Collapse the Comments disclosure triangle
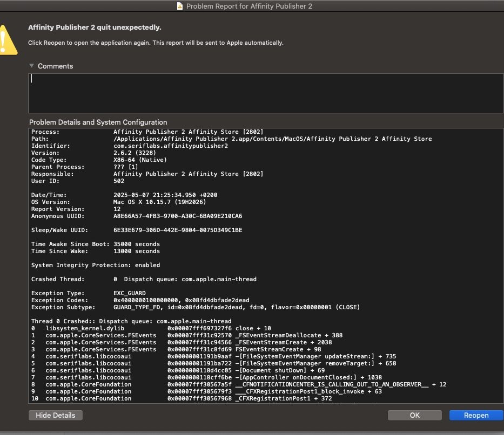Viewport: 504px width, 435px height. coord(31,65)
